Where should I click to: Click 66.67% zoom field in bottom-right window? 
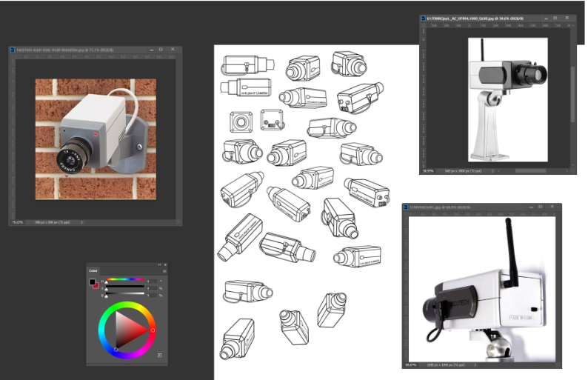point(412,364)
